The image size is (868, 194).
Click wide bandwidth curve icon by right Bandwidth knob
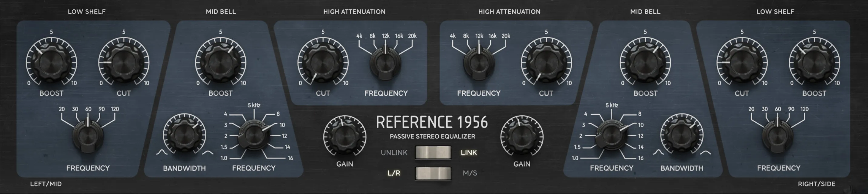[706, 153]
